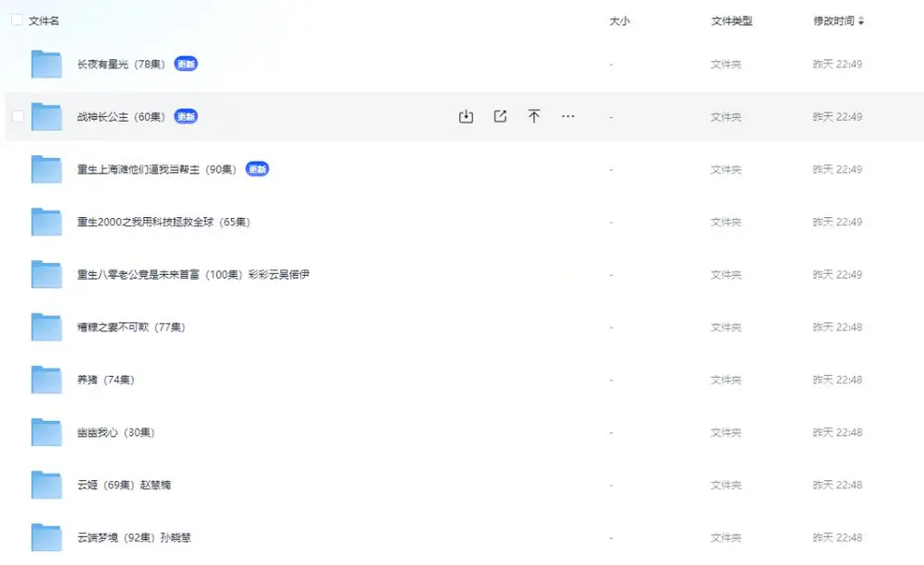Open folder name 养猪 (74集)
924x565 pixels.
coord(106,379)
